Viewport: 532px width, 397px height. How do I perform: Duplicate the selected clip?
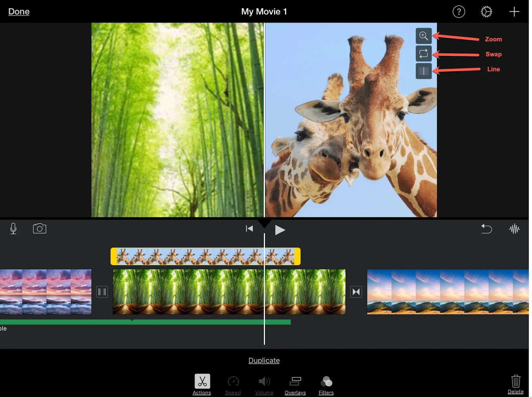[264, 360]
